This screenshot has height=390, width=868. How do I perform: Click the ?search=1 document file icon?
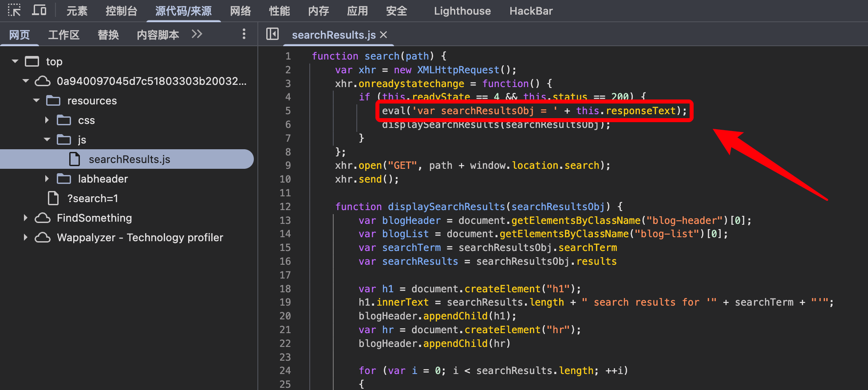pyautogui.click(x=53, y=198)
